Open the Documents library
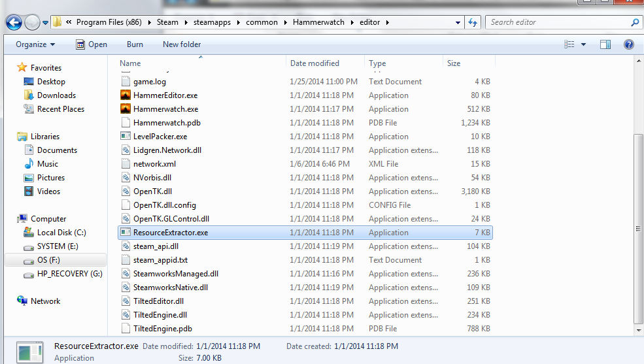The height and width of the screenshot is (364, 644). (57, 150)
